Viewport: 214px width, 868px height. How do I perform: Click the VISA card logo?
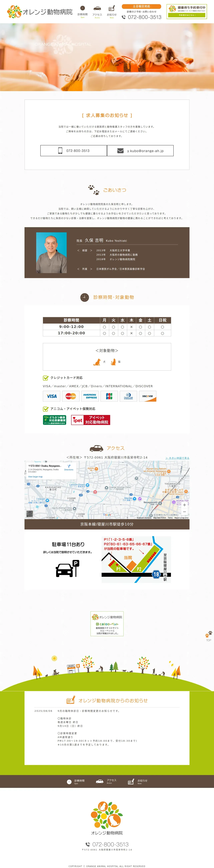point(51,396)
